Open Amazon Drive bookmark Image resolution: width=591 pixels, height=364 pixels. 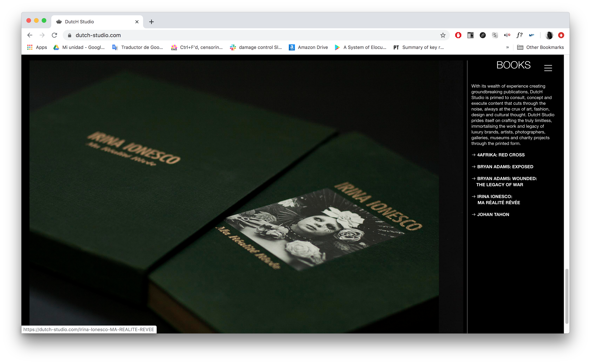coord(309,47)
